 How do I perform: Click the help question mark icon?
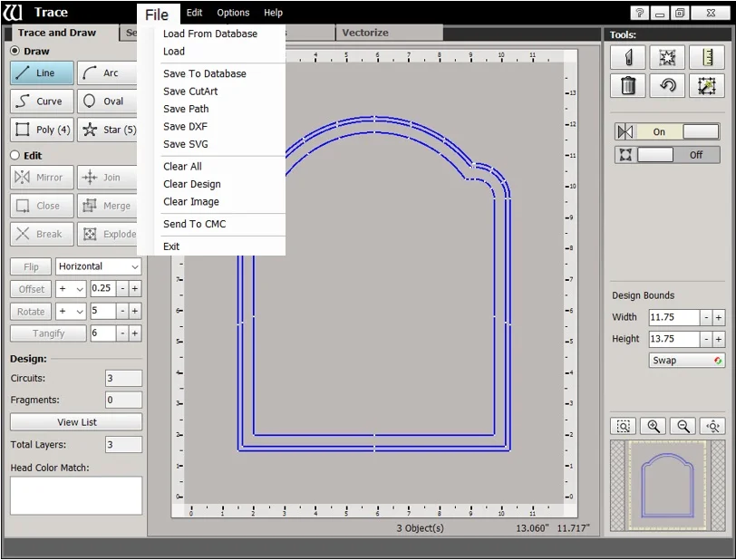coord(639,13)
